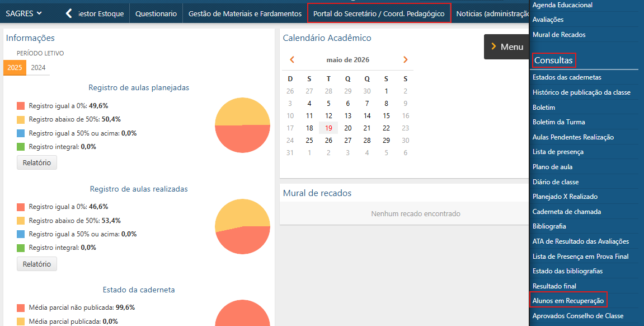This screenshot has width=644, height=326.
Task: Click Média parcial não publicada: 99,6% entry
Action: [82, 308]
